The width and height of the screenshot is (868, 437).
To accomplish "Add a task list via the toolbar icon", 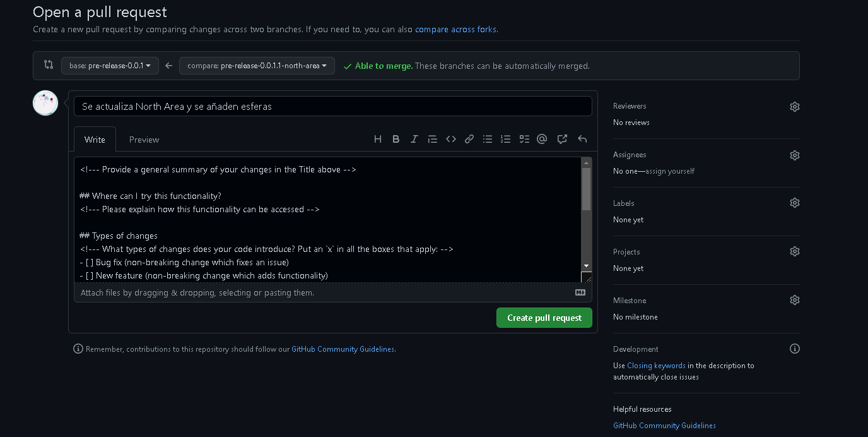I will [524, 139].
